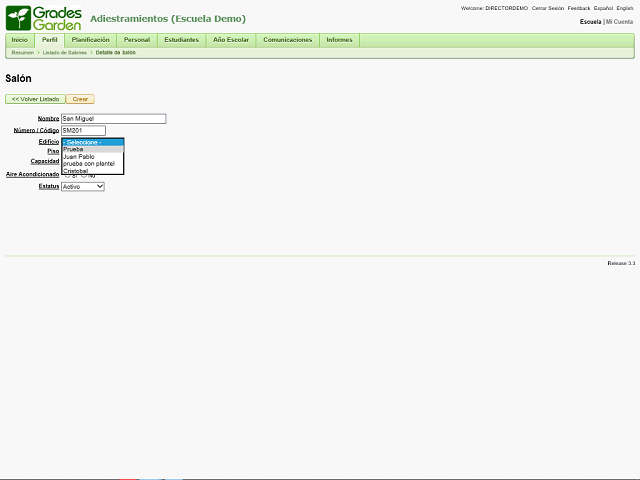The height and width of the screenshot is (480, 640).
Task: Go to the Año Escolar tab
Action: tap(231, 40)
